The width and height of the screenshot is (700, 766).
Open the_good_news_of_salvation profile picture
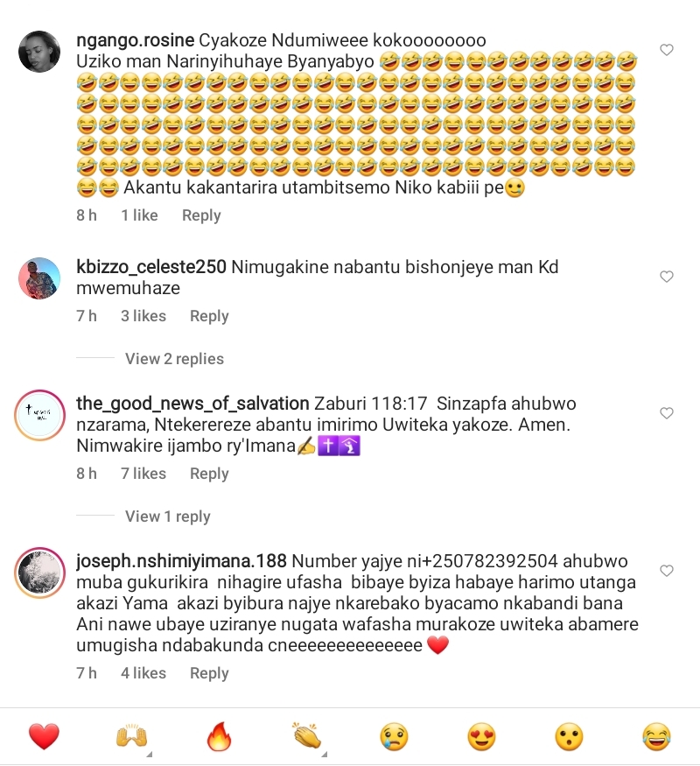click(39, 415)
